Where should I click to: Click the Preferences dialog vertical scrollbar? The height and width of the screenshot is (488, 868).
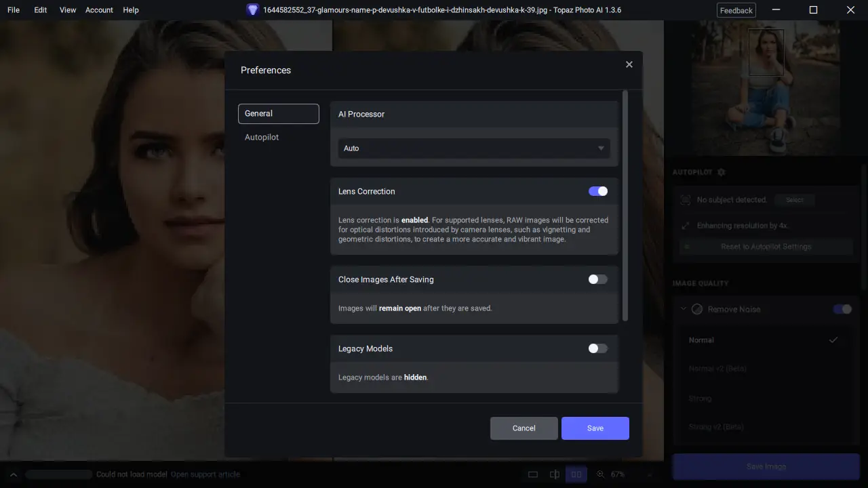click(x=625, y=206)
